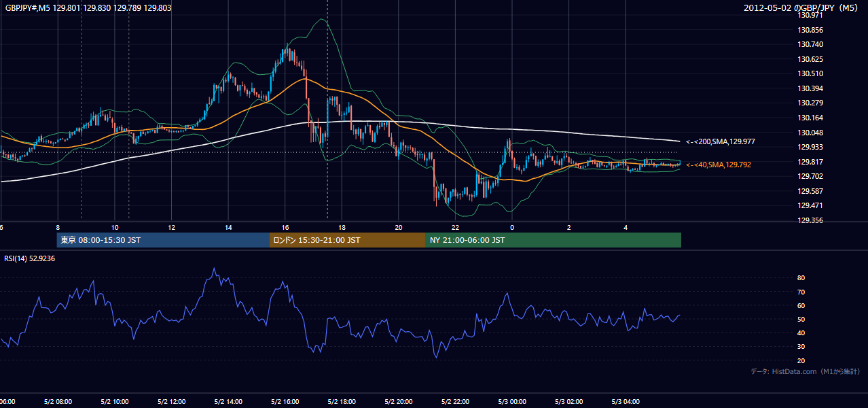Click price axis label 130.164

pyautogui.click(x=811, y=118)
